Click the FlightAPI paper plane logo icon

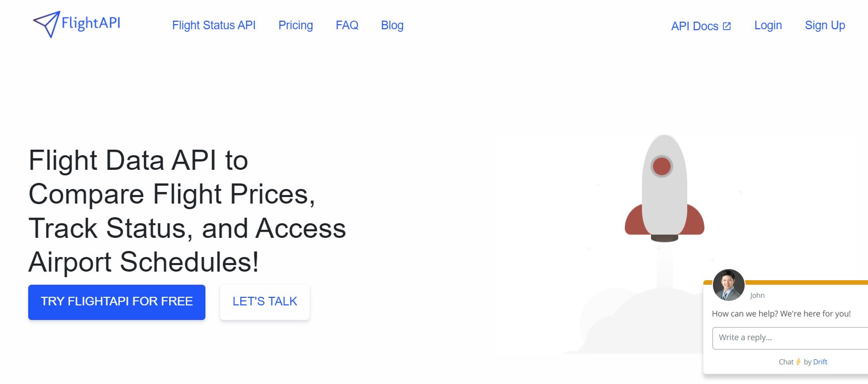pyautogui.click(x=47, y=24)
